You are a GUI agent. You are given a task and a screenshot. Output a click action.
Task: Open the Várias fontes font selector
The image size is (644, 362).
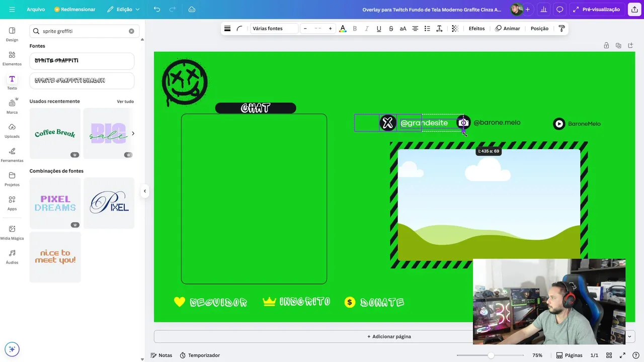point(274,29)
